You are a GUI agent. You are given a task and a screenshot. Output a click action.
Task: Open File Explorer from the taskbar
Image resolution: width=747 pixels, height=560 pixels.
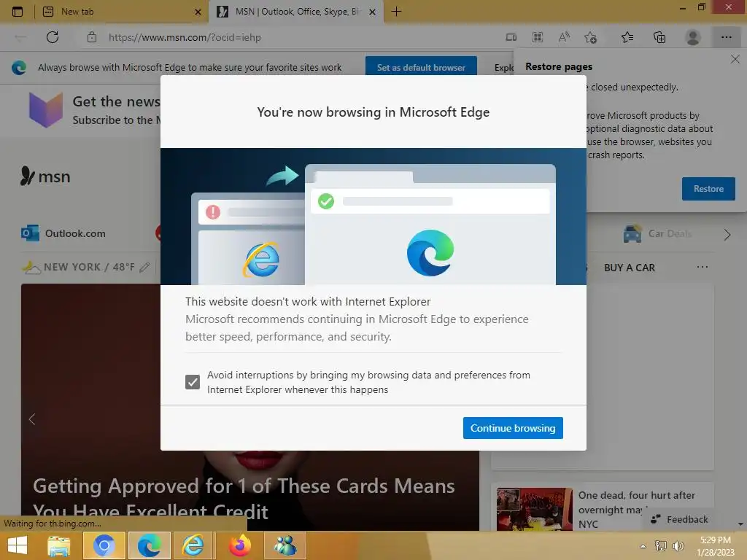(x=59, y=545)
